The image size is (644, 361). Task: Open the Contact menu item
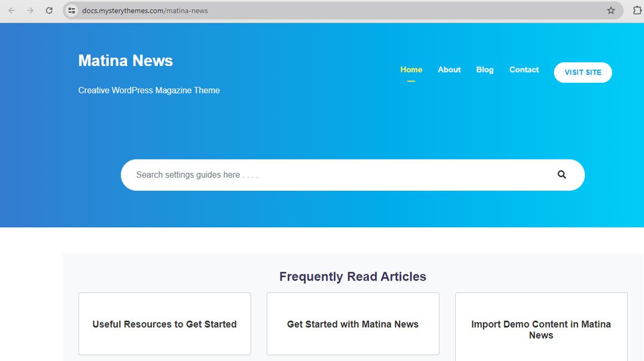point(524,70)
